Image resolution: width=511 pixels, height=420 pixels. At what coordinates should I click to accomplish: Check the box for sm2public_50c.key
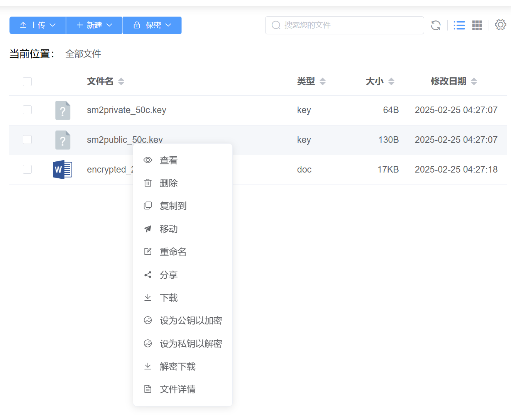(27, 140)
